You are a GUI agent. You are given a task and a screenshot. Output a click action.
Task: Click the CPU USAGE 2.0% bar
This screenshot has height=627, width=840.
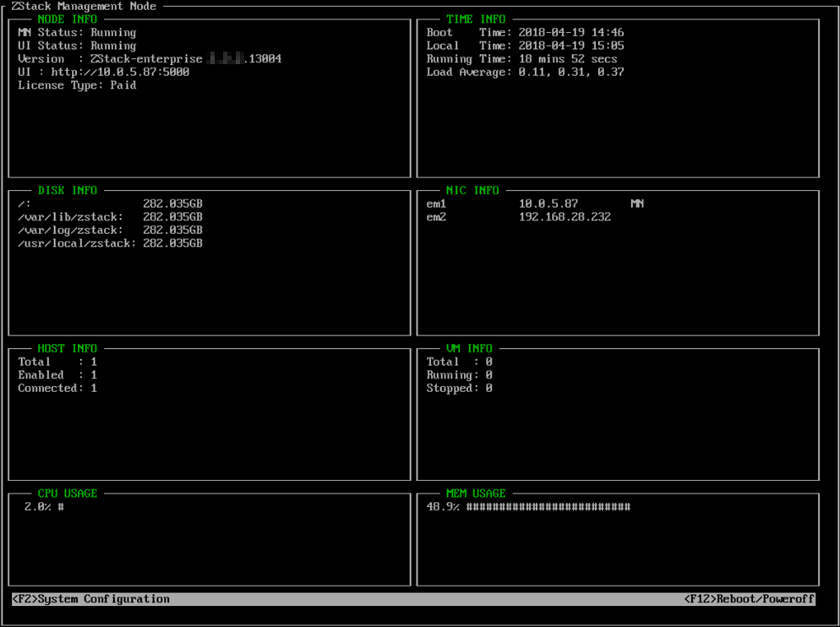pyautogui.click(x=44, y=507)
